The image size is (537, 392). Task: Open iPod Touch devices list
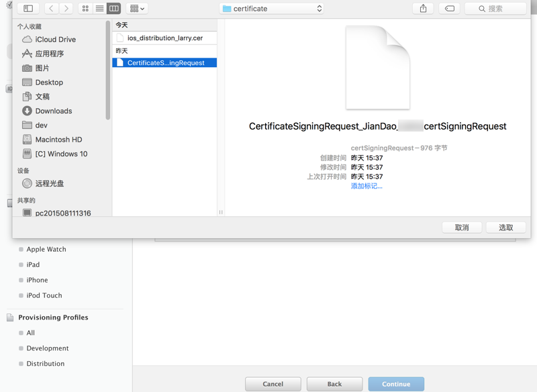pyautogui.click(x=44, y=295)
